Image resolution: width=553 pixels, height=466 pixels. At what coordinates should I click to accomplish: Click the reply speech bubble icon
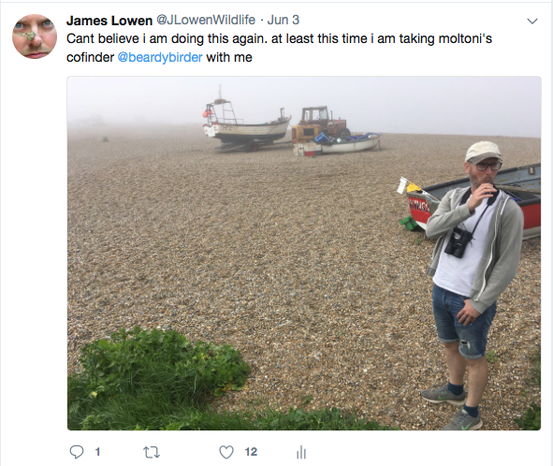77,452
